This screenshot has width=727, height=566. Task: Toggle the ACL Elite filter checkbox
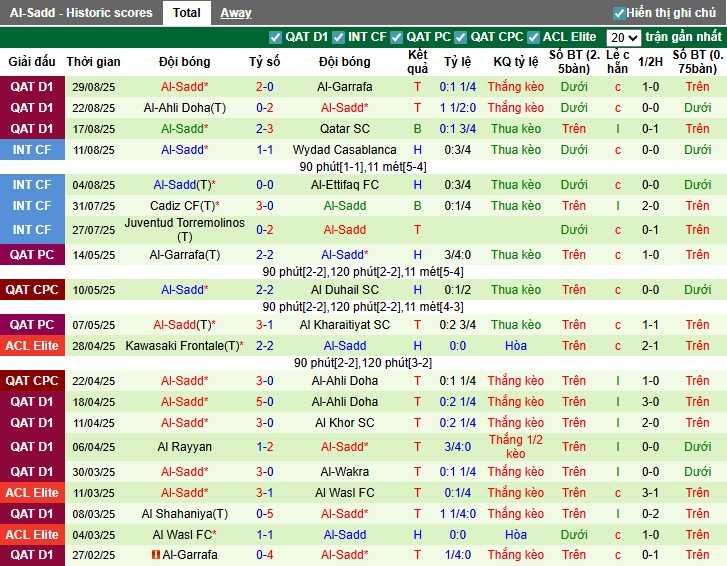[x=534, y=37]
